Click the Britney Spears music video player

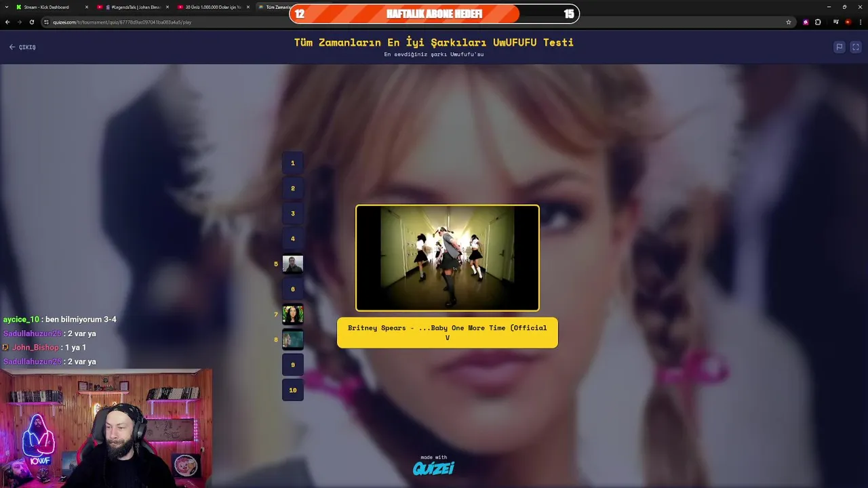pos(448,258)
